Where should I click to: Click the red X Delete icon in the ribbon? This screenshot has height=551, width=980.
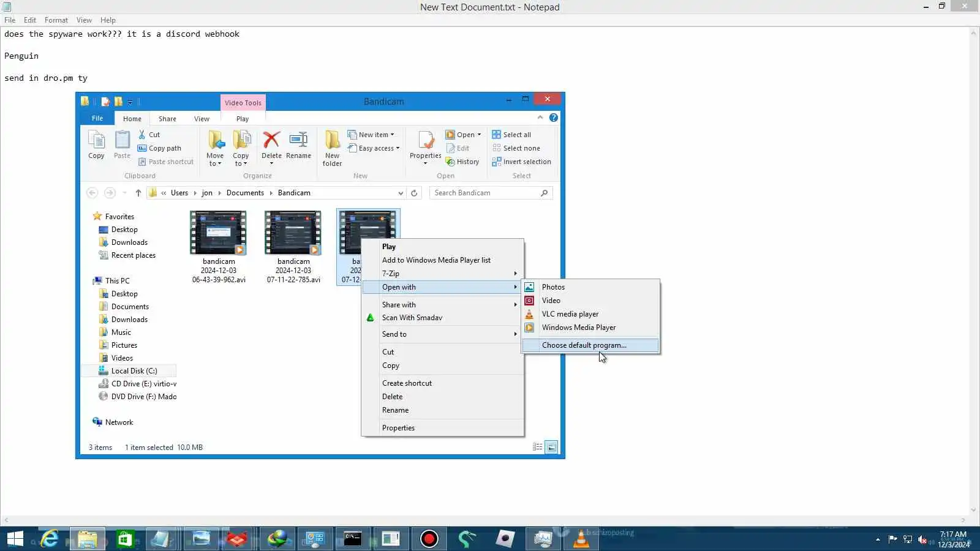(x=271, y=140)
